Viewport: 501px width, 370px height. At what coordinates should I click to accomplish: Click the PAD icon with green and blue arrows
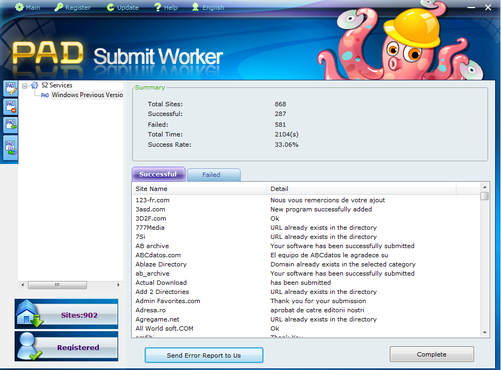(11, 148)
